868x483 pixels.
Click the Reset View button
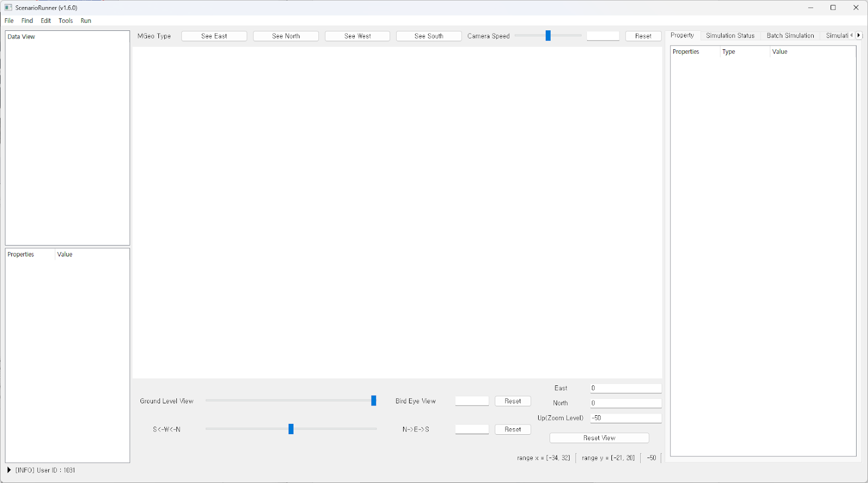click(599, 438)
